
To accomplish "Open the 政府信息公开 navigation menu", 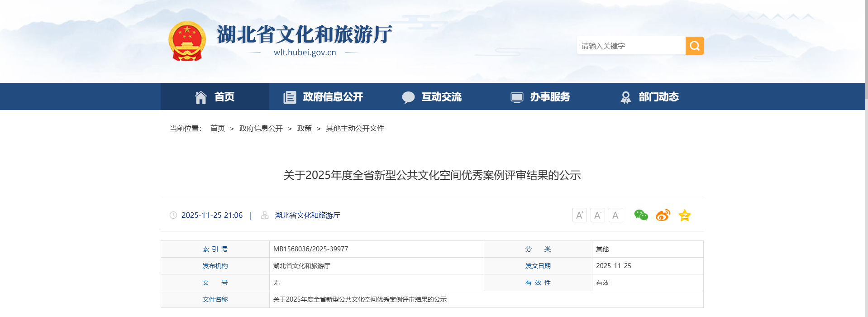I will pyautogui.click(x=323, y=97).
